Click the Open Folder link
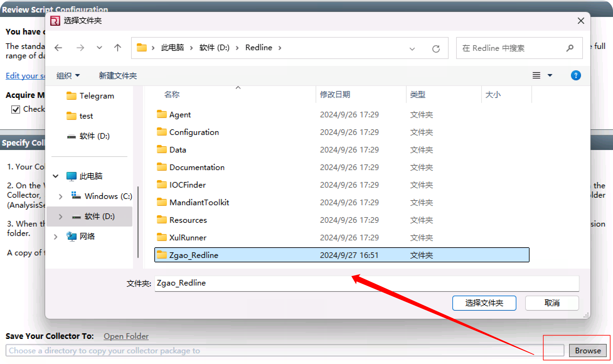Viewport: 613px width, 364px height. click(x=126, y=336)
